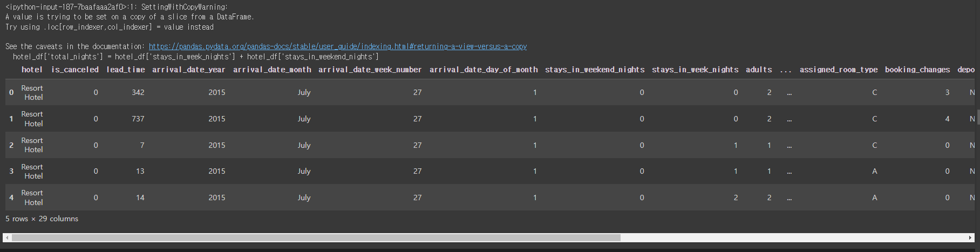Viewport: 980px width, 252px height.
Task: Click the vertical scrollbar handle at right edge
Action: click(978, 117)
